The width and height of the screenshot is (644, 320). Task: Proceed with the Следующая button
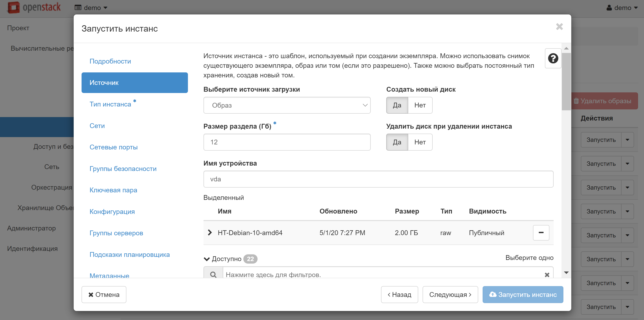pyautogui.click(x=450, y=294)
